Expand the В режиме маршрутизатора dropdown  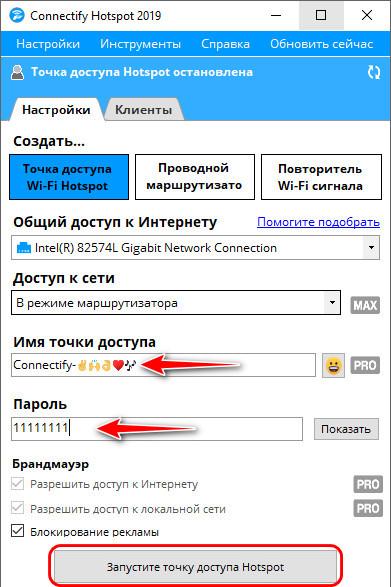point(332,302)
